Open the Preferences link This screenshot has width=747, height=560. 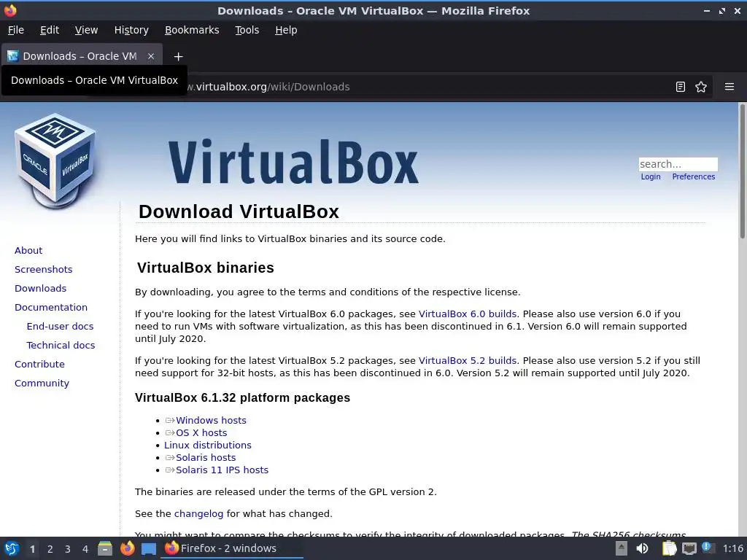point(693,176)
